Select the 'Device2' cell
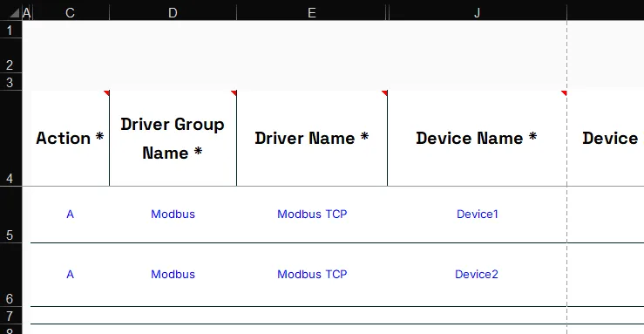The image size is (644, 334). point(478,275)
